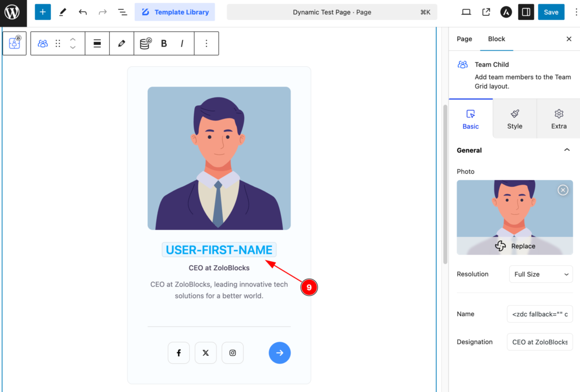Open the Resolution dropdown
Viewport: 580px width, 392px height.
point(541,274)
